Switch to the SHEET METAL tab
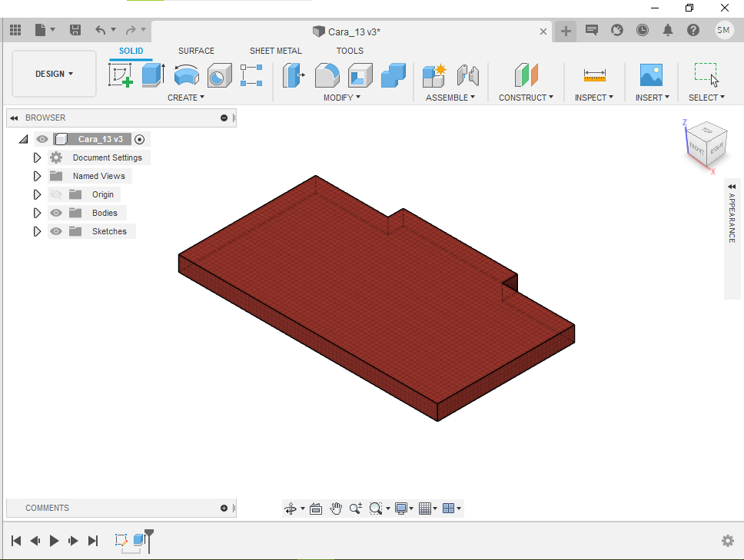 276,51
